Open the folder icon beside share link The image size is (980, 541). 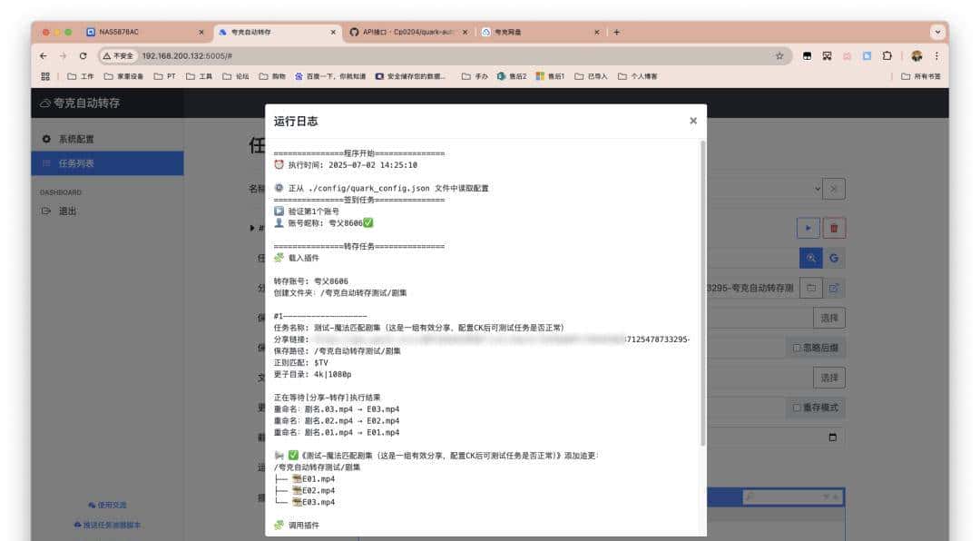811,288
